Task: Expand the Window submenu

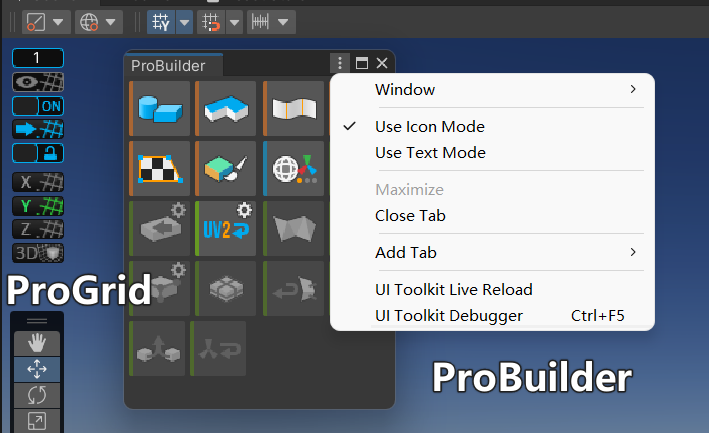Action: 492,89
